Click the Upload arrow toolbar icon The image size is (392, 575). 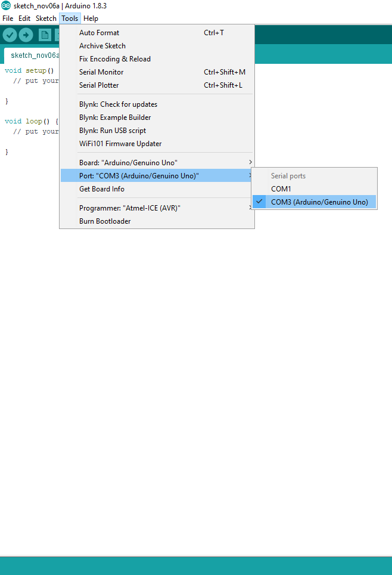(x=26, y=35)
